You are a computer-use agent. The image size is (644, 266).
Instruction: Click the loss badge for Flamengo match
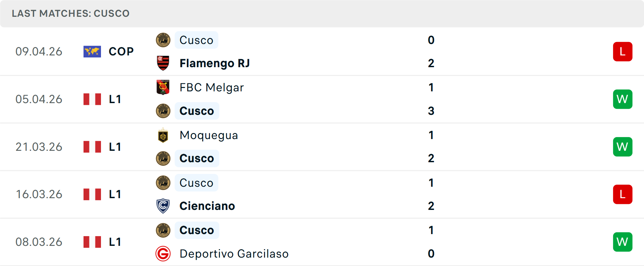coord(623,51)
